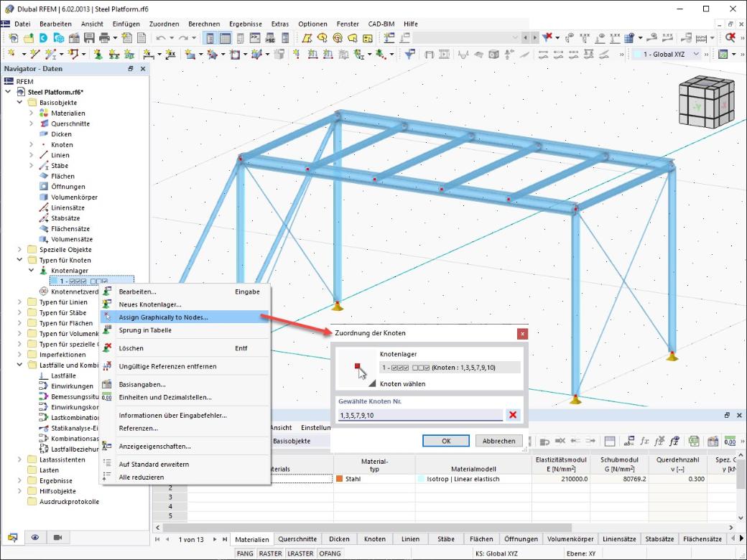This screenshot has width=747, height=560.
Task: Expand the Lastassistenten folder
Action: (x=19, y=459)
